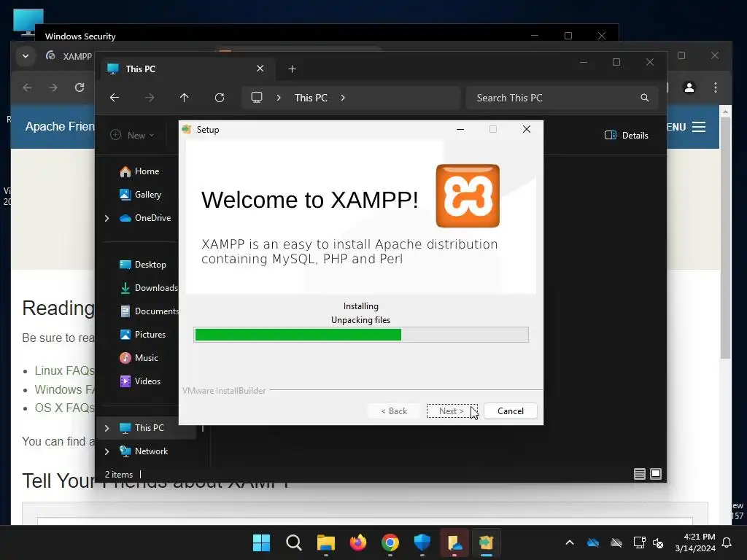Screen dimensions: 747x560
Task: Click the Linux FAQs link
Action: click(x=65, y=370)
